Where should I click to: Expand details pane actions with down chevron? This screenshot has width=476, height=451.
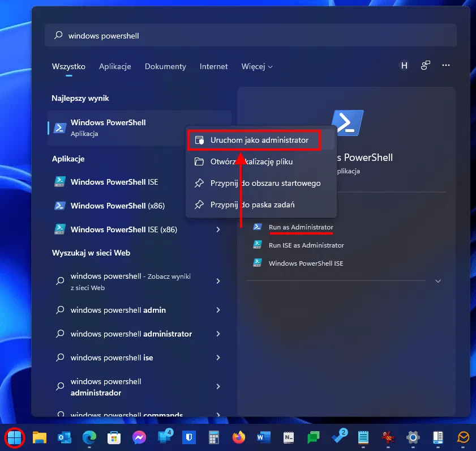pyautogui.click(x=438, y=281)
